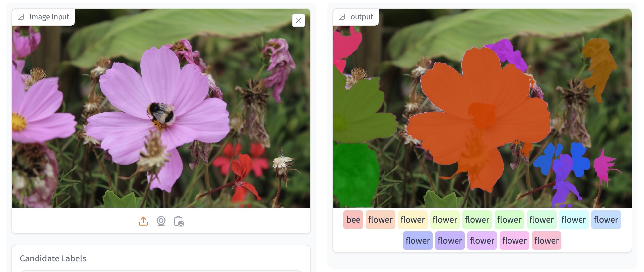
Task: Click the periwinkle flower label starting second row
Action: click(418, 240)
